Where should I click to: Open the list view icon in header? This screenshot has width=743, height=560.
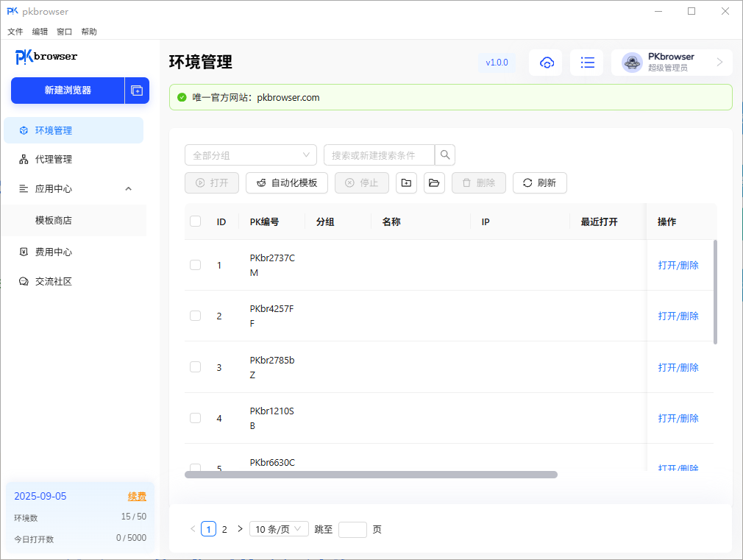point(587,63)
